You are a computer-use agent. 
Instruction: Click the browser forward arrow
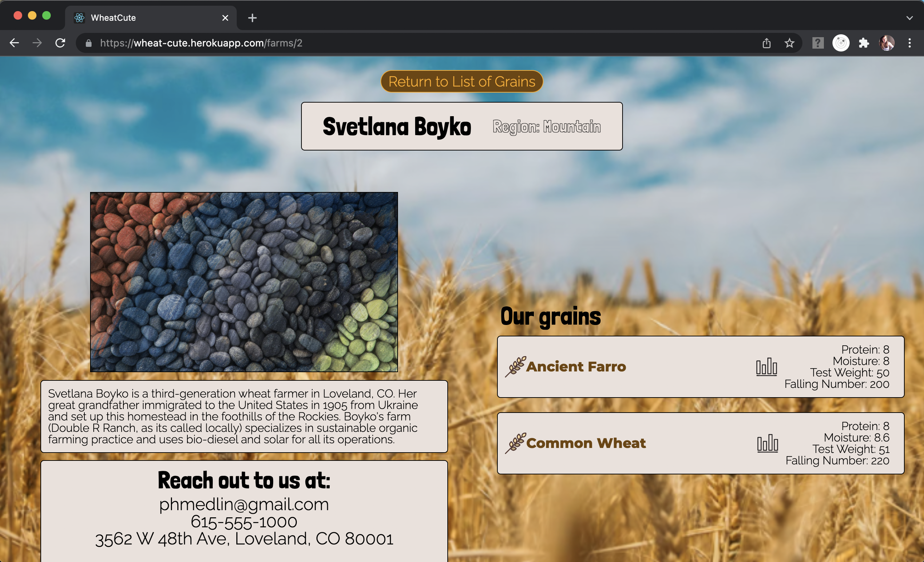click(x=37, y=43)
